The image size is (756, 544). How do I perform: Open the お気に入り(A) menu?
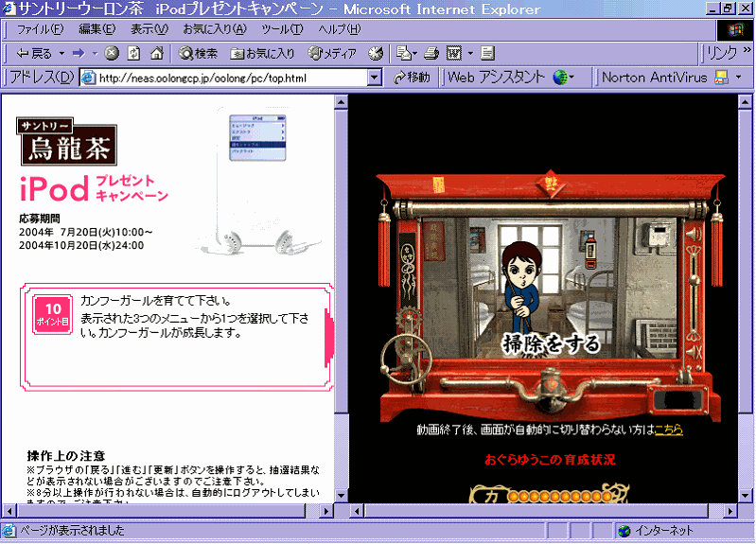[215, 29]
